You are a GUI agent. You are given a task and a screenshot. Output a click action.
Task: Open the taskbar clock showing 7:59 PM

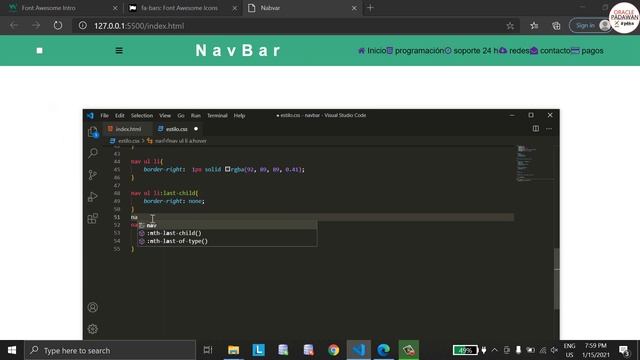point(596,350)
